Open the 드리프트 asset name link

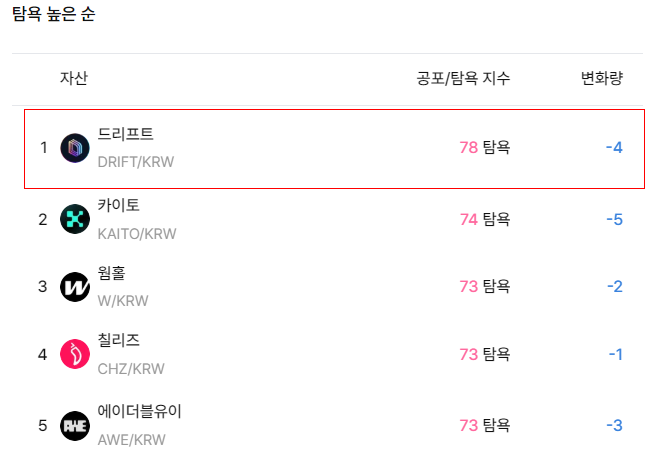point(125,135)
